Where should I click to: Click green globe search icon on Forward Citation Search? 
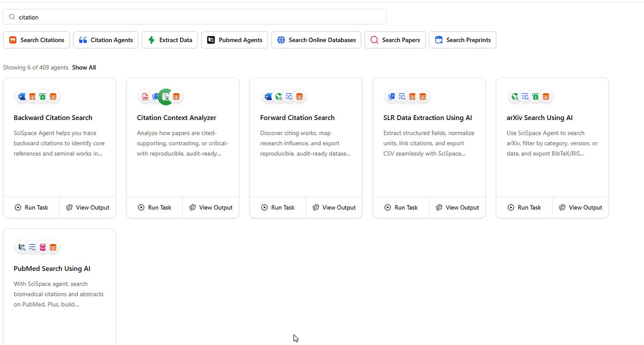tap(279, 97)
